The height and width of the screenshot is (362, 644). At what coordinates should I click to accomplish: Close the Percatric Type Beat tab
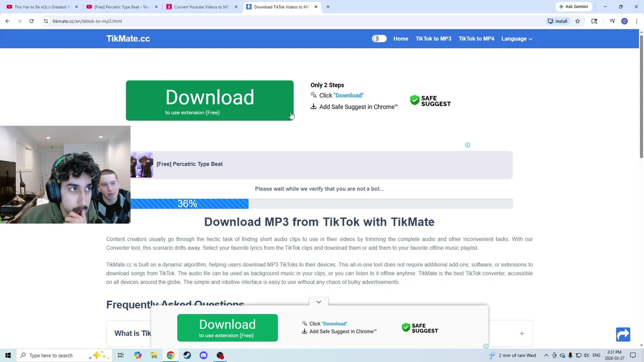coord(156,7)
